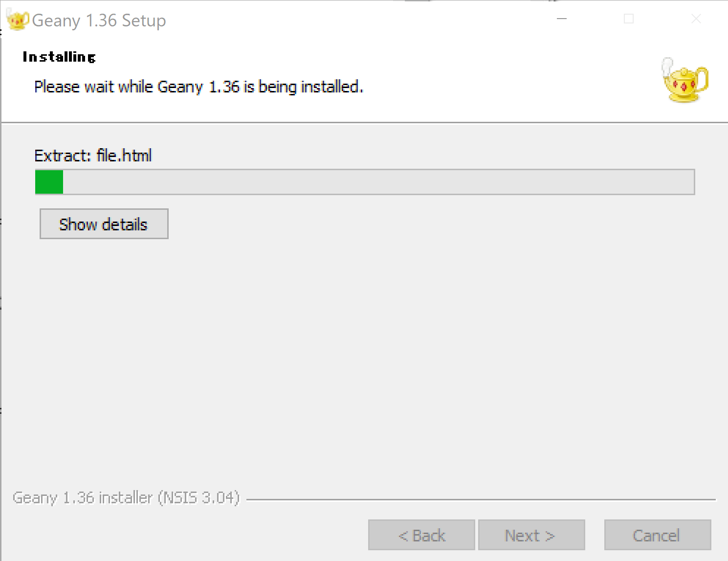
Task: Cancel the Geany installation
Action: click(x=658, y=535)
